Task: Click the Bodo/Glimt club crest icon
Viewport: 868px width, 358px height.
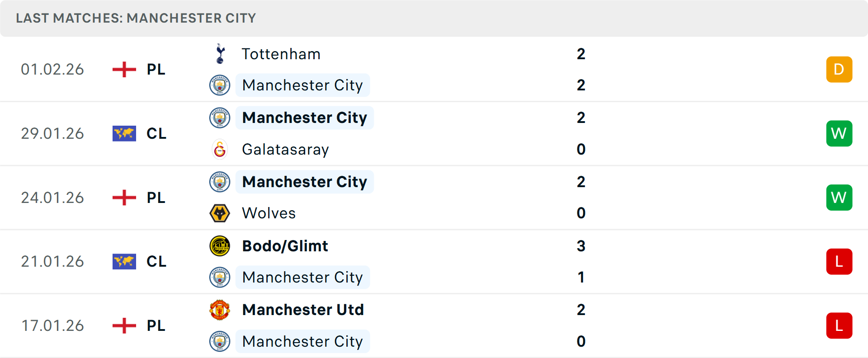Action: point(220,246)
